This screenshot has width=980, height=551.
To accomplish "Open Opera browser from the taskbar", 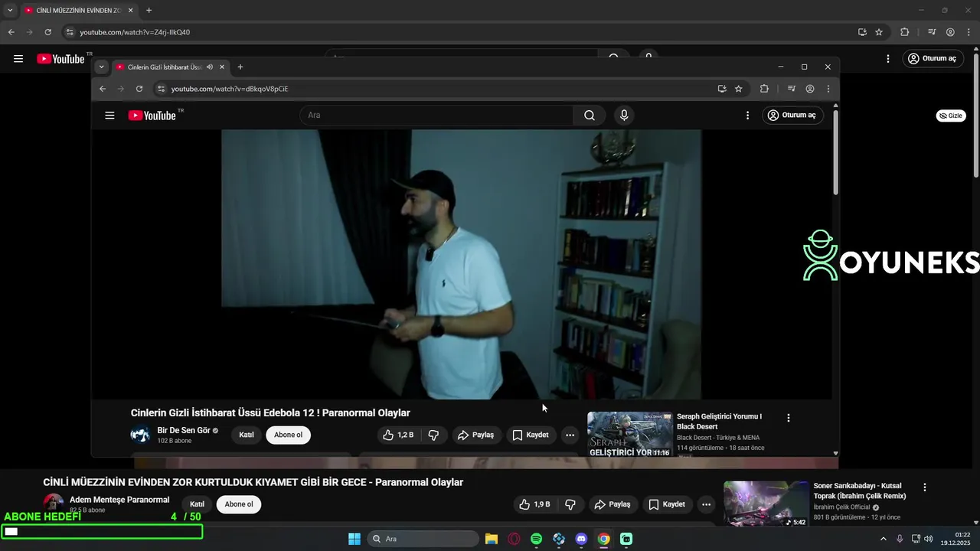I will (514, 539).
